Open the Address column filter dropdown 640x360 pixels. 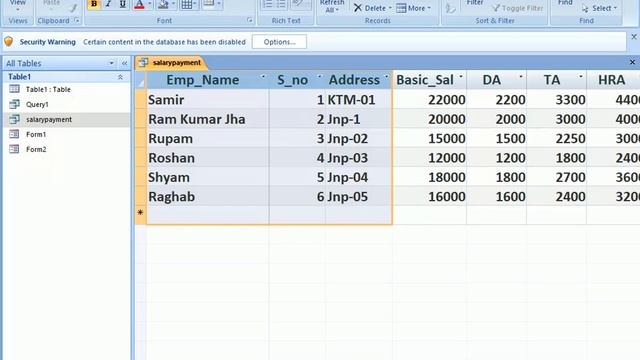pos(386,76)
